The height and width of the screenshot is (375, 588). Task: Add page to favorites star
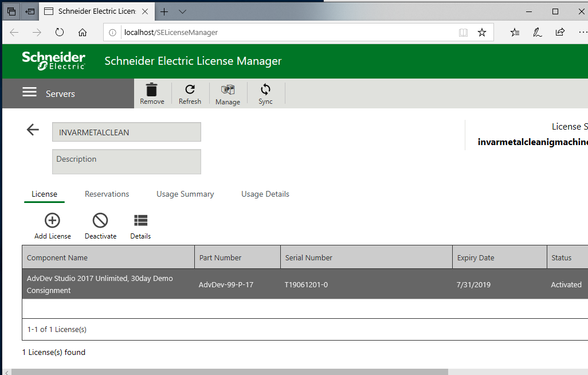482,33
